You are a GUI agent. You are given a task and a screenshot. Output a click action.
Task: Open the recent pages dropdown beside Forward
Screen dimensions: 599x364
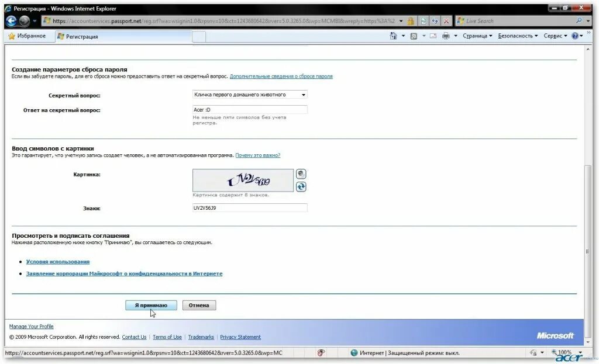[x=35, y=21]
